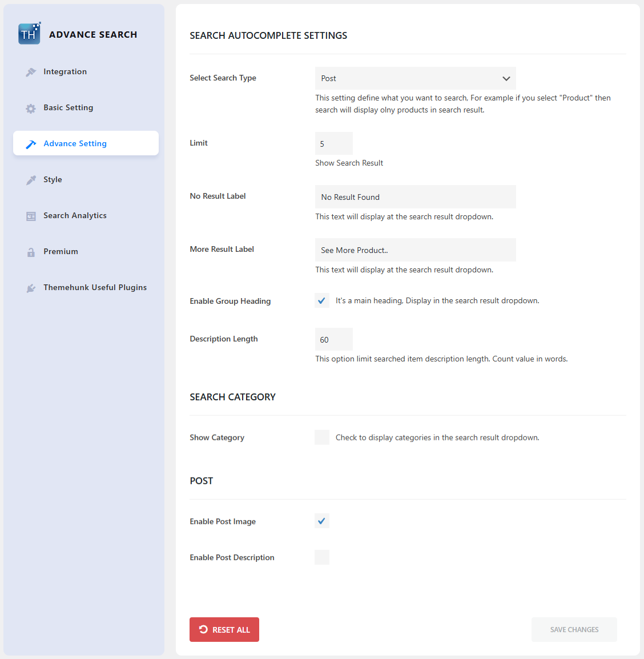This screenshot has height=659, width=644.
Task: Disable the Enable Group Heading checkbox
Action: click(x=321, y=300)
